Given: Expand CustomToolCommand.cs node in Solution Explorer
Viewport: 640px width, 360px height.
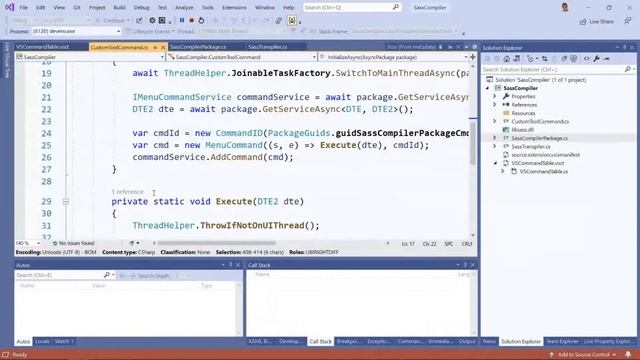Looking at the screenshot, I should (495, 121).
